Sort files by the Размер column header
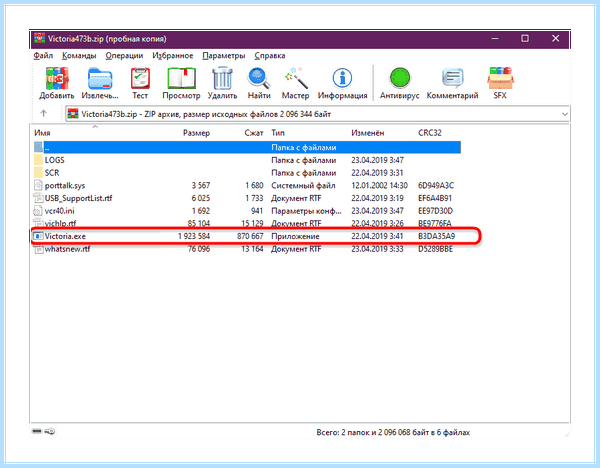This screenshot has width=600, height=468. (196, 133)
